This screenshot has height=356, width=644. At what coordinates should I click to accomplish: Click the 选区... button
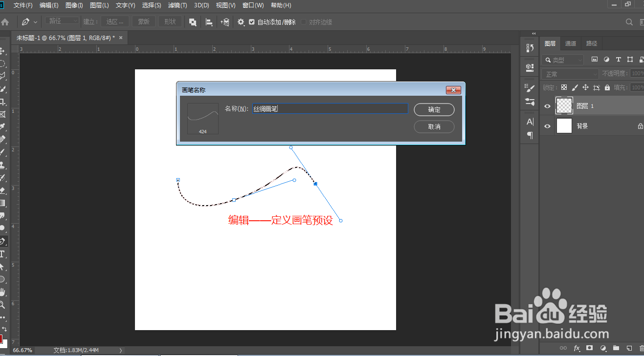pos(115,21)
